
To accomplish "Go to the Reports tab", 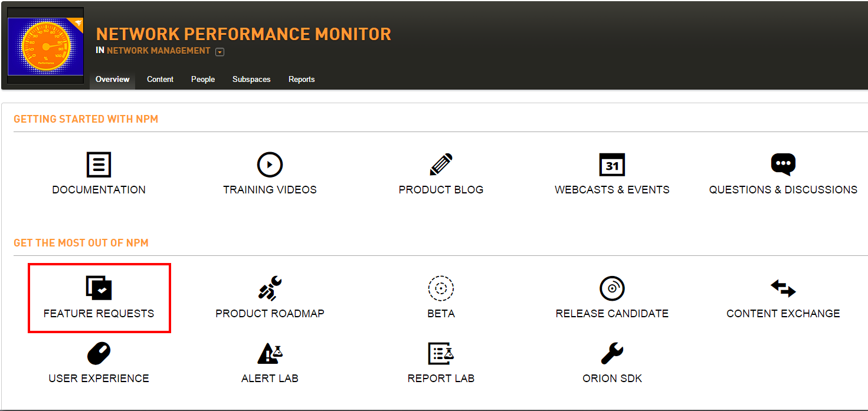I will (x=302, y=79).
